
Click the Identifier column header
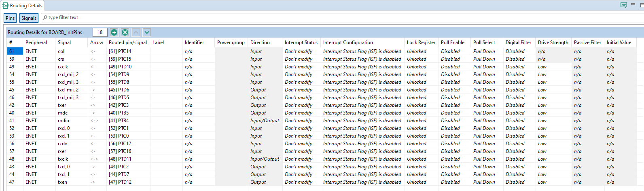pyautogui.click(x=199, y=42)
